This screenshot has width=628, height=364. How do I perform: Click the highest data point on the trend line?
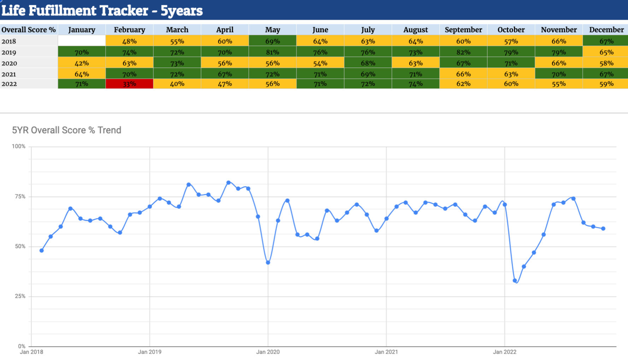click(228, 183)
